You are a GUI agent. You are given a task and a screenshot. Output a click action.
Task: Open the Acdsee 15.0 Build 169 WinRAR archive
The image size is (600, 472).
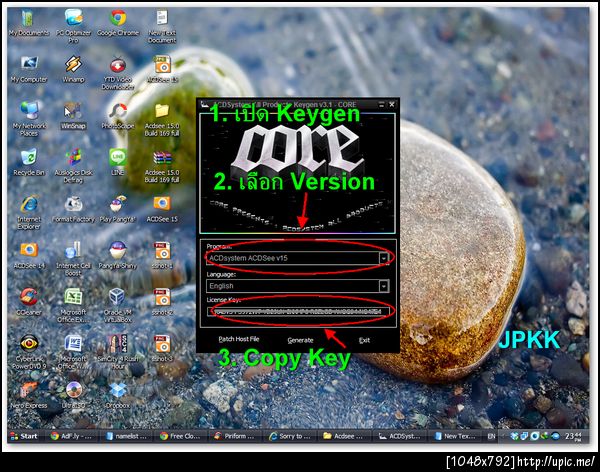162,167
